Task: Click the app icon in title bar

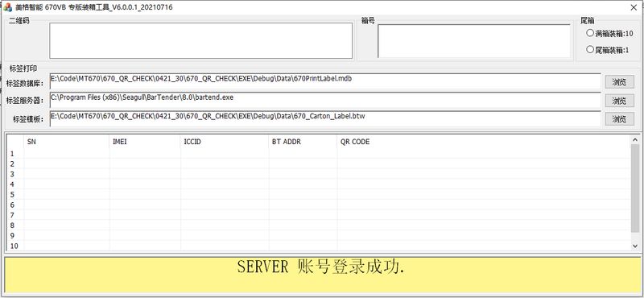Action: tap(8, 7)
